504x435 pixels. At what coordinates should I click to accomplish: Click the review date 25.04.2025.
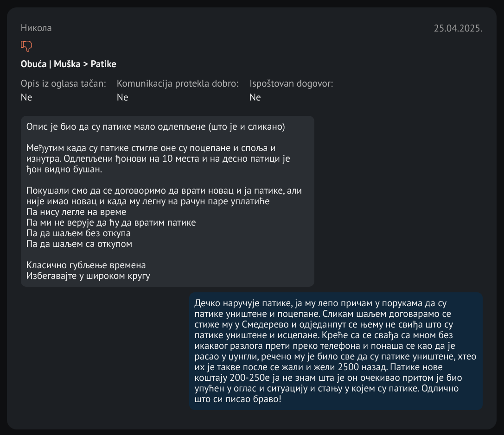pyautogui.click(x=458, y=28)
